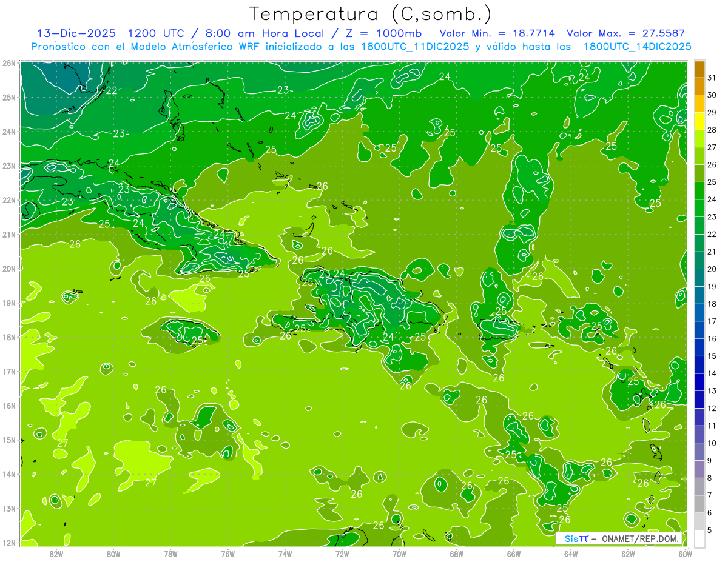Click the 68W longitude axis label
728x562 pixels.
(456, 554)
